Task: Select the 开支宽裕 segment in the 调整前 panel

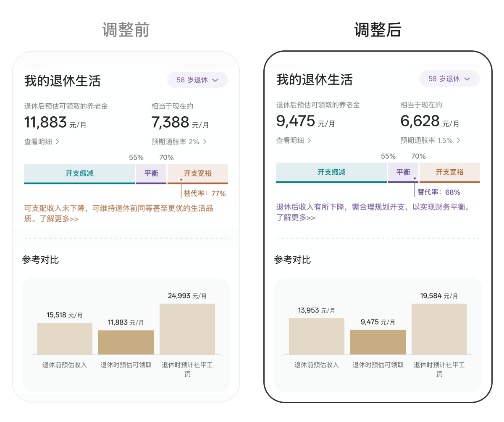Action: [197, 173]
